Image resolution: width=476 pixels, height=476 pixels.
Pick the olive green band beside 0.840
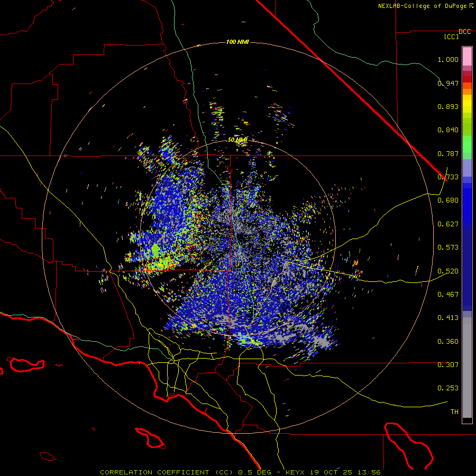467,127
